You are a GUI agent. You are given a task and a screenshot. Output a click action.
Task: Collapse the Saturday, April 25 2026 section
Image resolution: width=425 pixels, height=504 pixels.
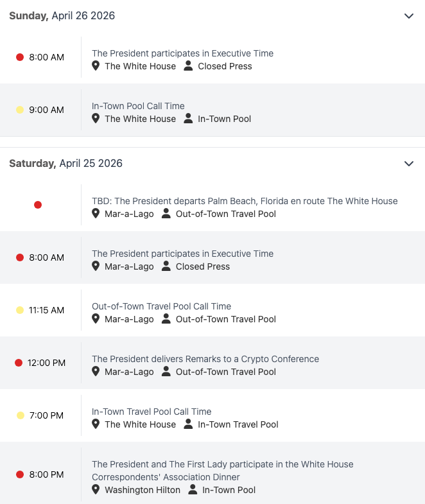tap(409, 164)
